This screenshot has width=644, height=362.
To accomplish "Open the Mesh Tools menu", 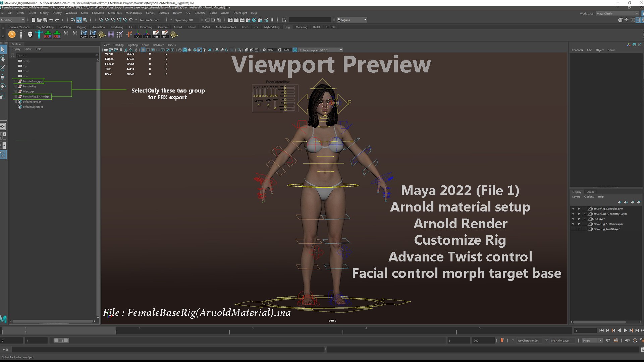I will (115, 13).
